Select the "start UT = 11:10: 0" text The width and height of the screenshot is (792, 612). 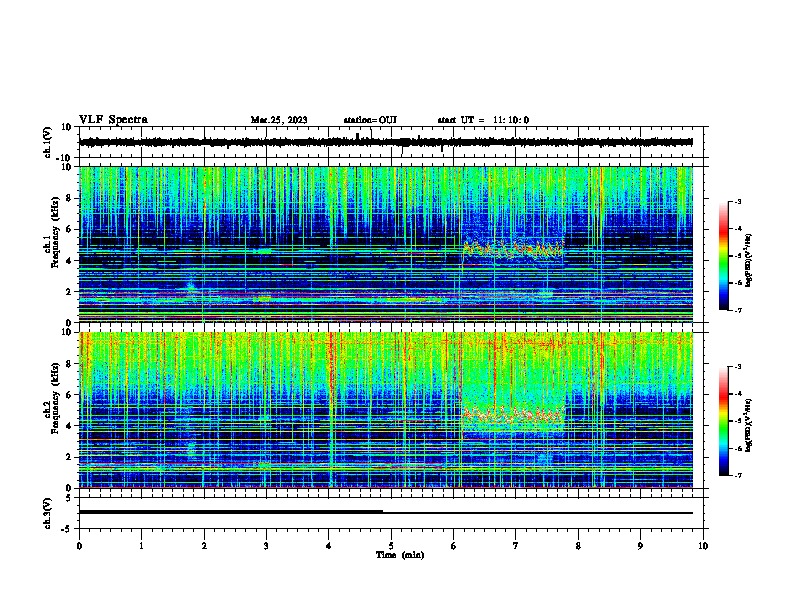483,120
